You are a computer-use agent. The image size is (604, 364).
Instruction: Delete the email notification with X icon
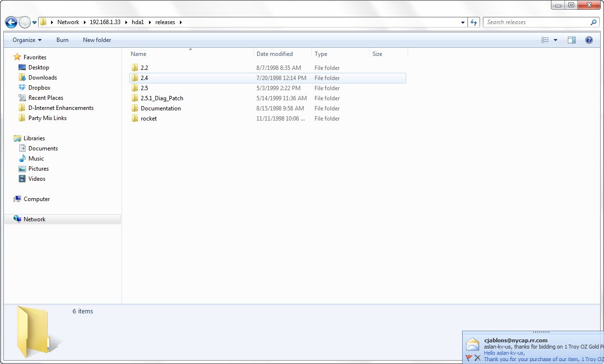(478, 358)
